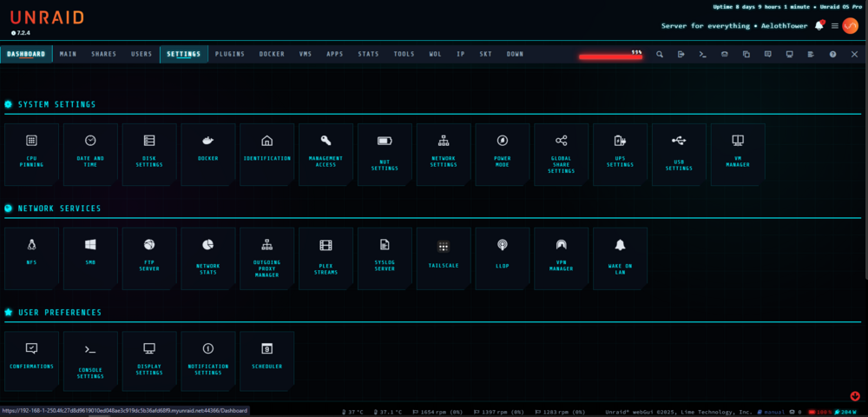
Task: Open Tailscale settings tile
Action: point(444,259)
